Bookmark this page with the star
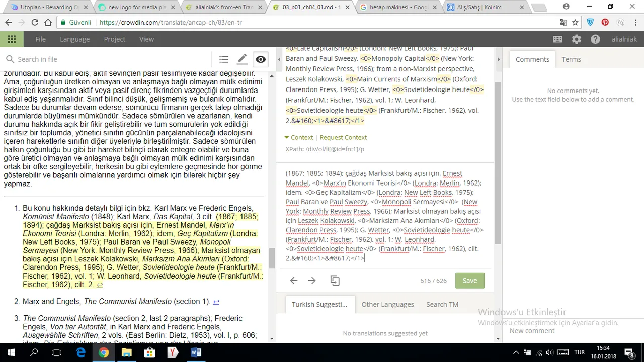 [575, 22]
